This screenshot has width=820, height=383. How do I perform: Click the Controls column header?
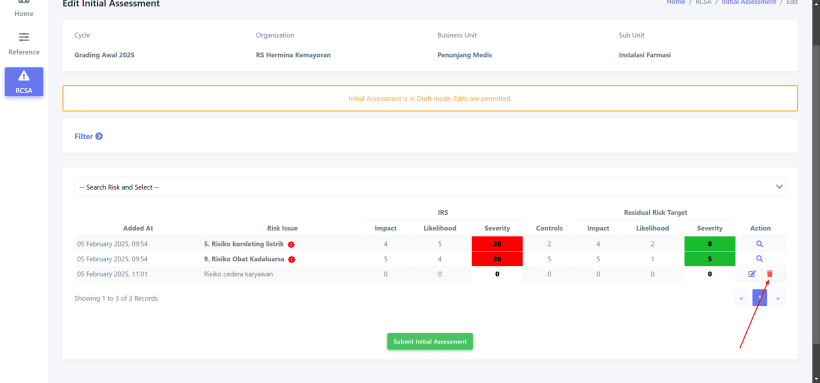[549, 228]
